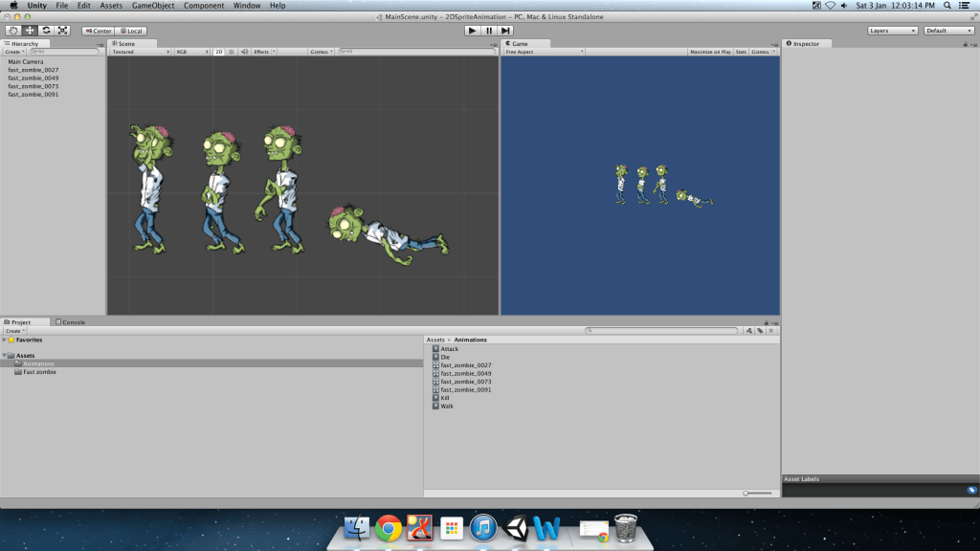Viewport: 980px width, 551px height.
Task: Toggle Maximize on Play
Action: 710,52
